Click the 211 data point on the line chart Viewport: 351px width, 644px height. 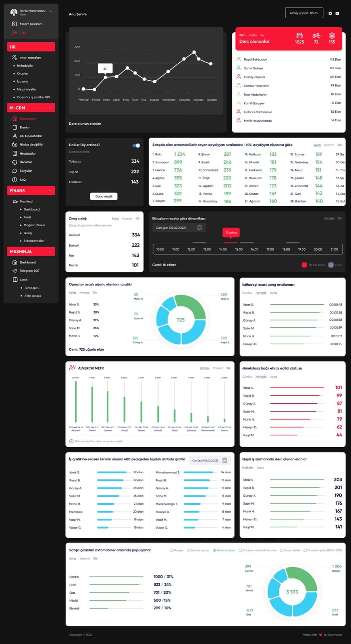pyautogui.click(x=106, y=77)
